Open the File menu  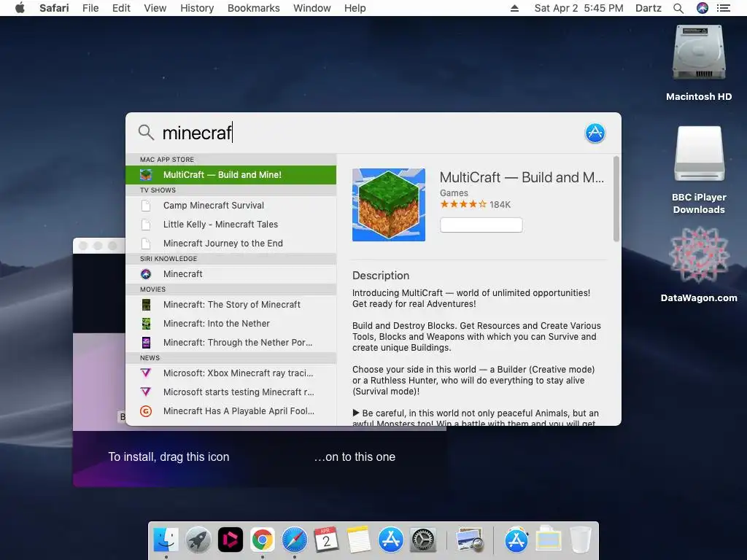point(90,8)
